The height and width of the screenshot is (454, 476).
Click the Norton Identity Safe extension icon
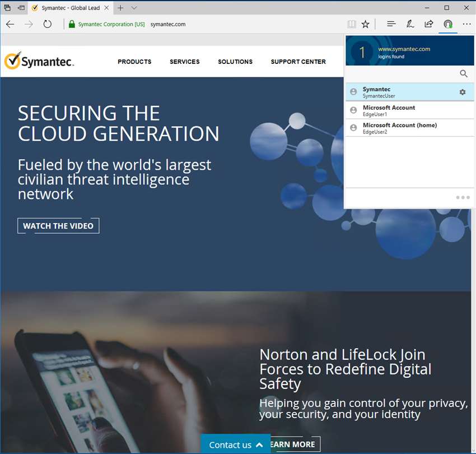click(448, 24)
